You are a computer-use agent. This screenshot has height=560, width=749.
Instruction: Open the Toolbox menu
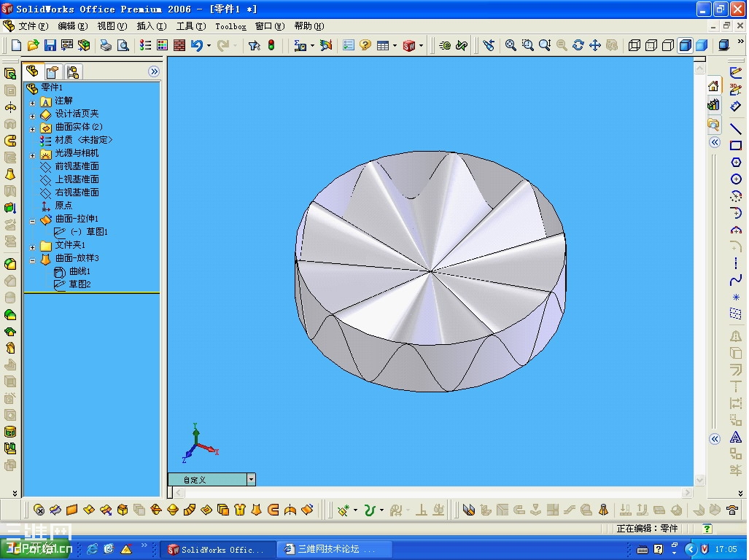pos(230,26)
